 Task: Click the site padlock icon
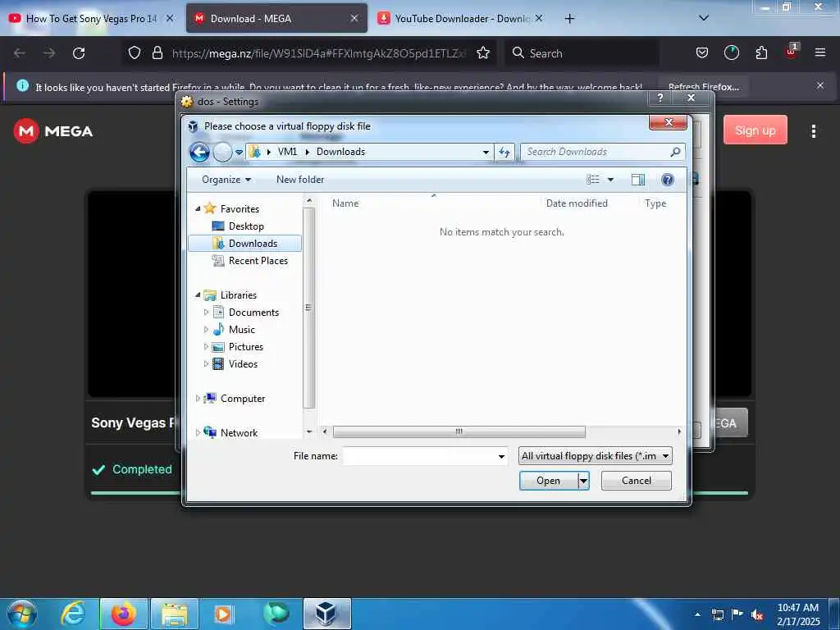[157, 53]
